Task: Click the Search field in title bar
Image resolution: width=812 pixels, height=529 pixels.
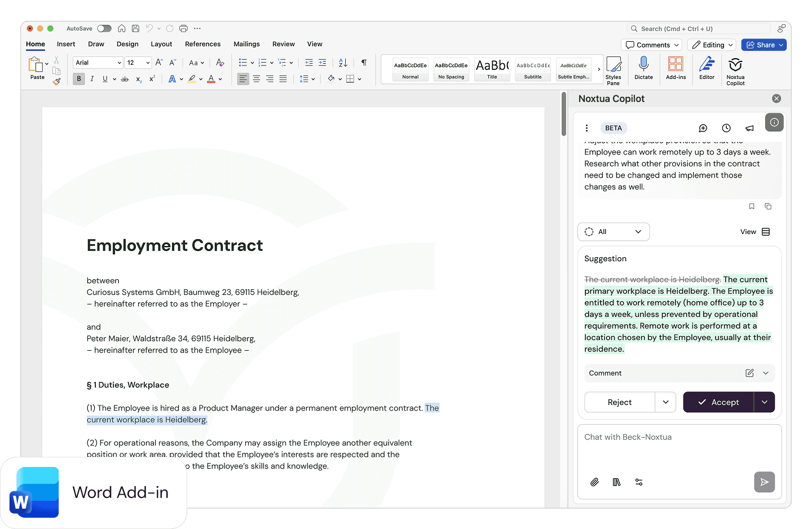Action: point(699,29)
